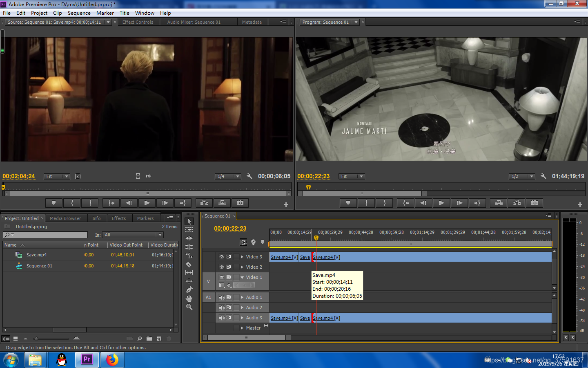Open the Clip menu

pyautogui.click(x=57, y=13)
